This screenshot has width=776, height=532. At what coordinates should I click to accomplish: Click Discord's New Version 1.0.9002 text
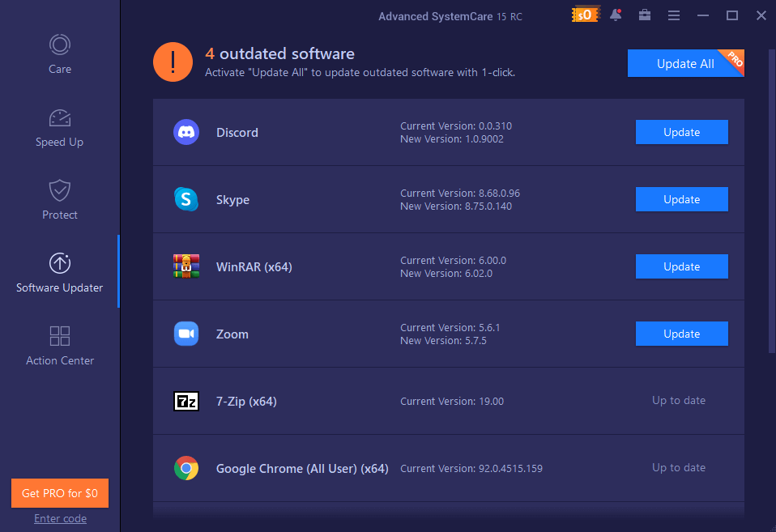pyautogui.click(x=452, y=139)
